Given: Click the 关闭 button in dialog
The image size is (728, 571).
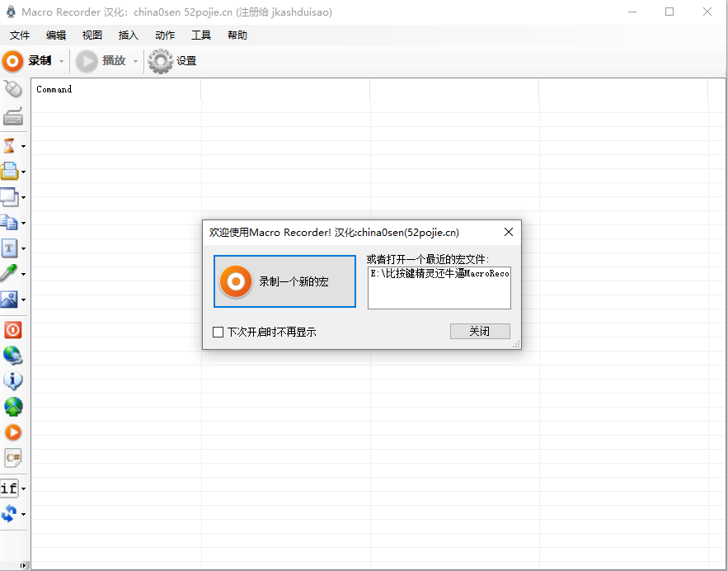Looking at the screenshot, I should [480, 331].
